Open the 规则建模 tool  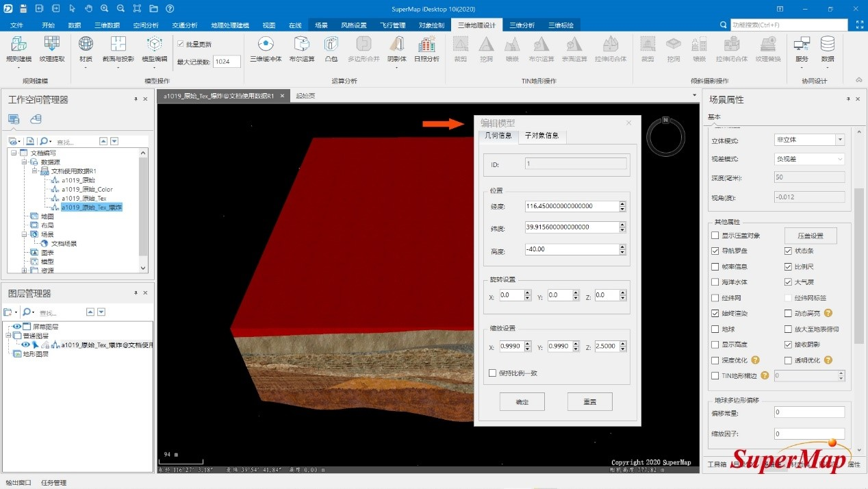18,49
